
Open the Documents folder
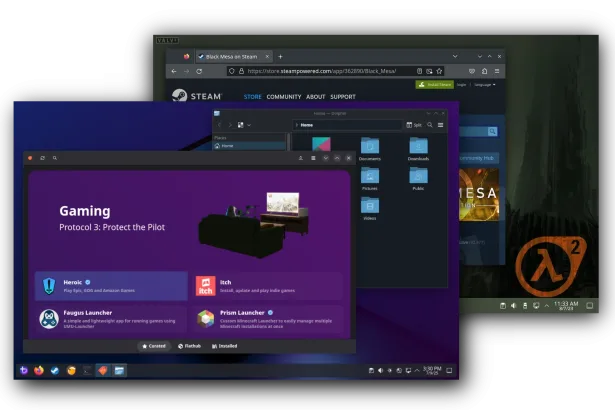coord(369,148)
